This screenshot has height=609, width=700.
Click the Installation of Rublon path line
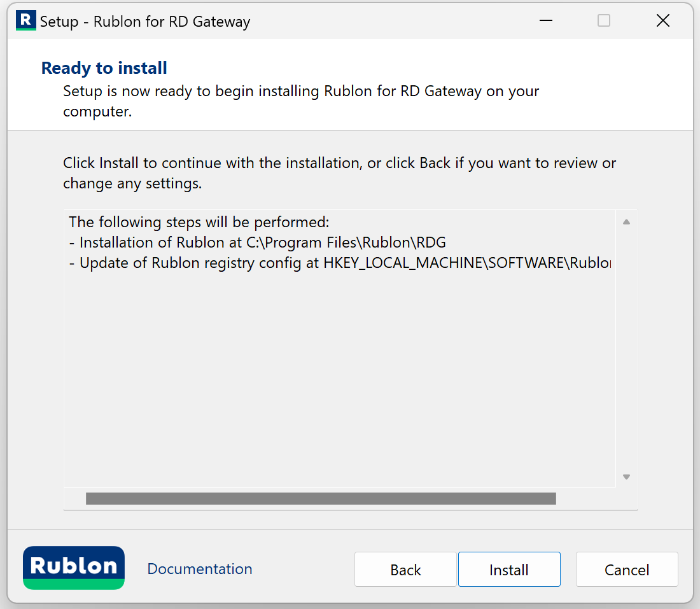[x=258, y=242]
